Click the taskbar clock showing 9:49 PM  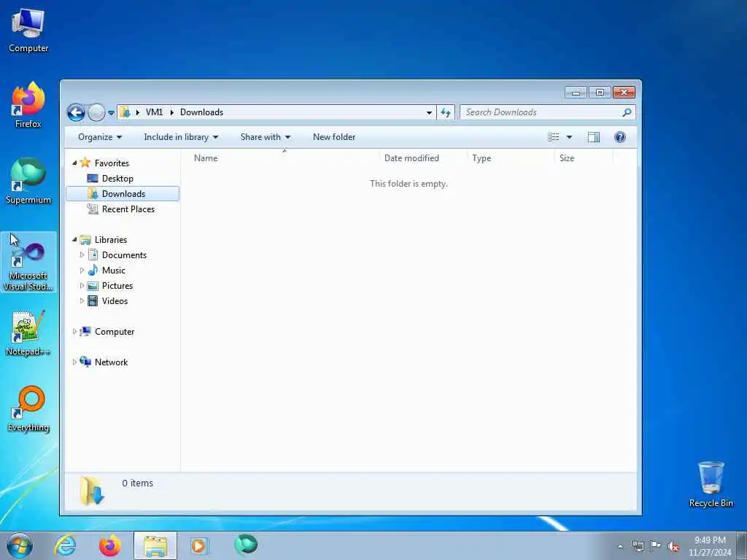click(x=710, y=546)
